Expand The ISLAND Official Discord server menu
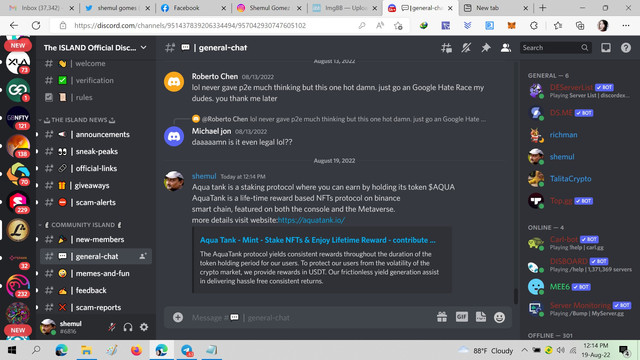 96,48
